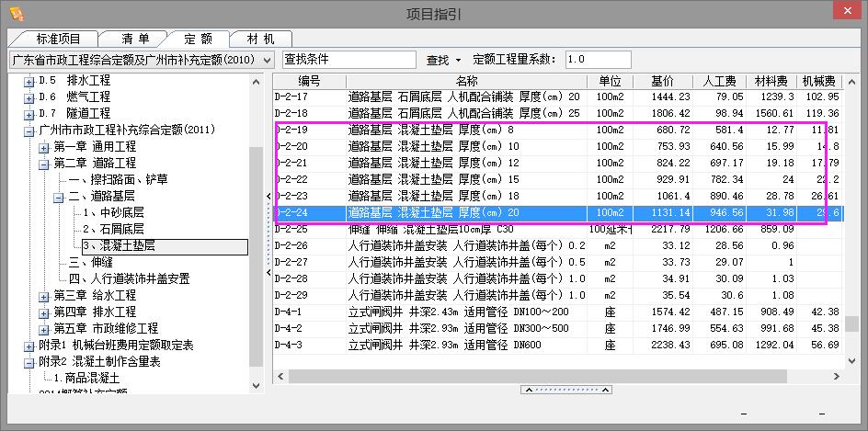Click the tree panel vertical scrollbar thumb

coord(256,256)
